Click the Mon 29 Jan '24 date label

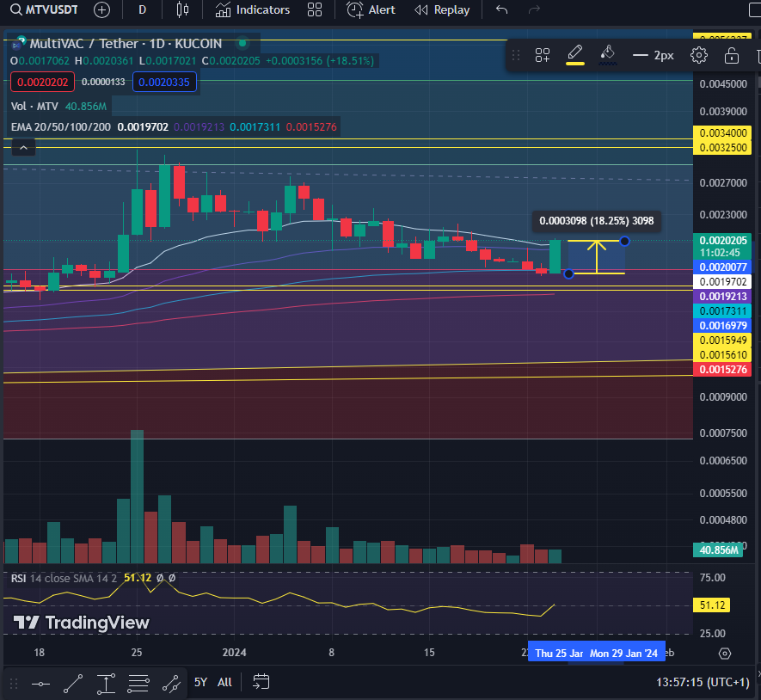[623, 654]
